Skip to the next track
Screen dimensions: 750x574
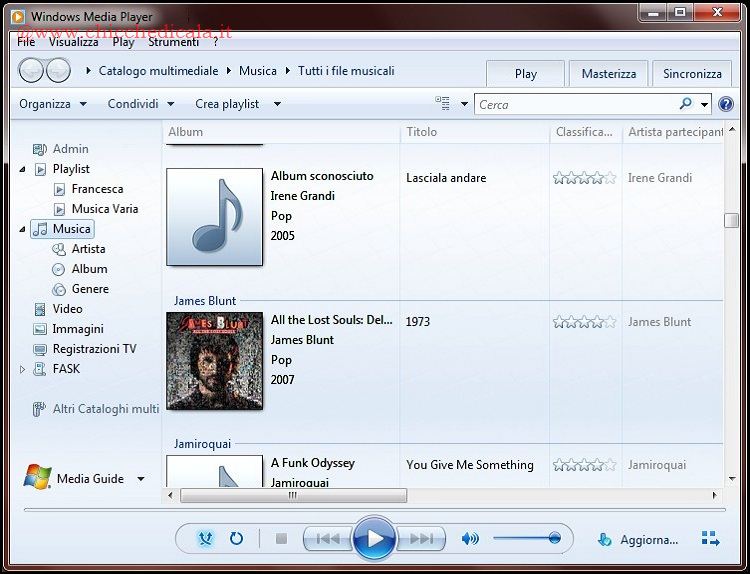(422, 539)
